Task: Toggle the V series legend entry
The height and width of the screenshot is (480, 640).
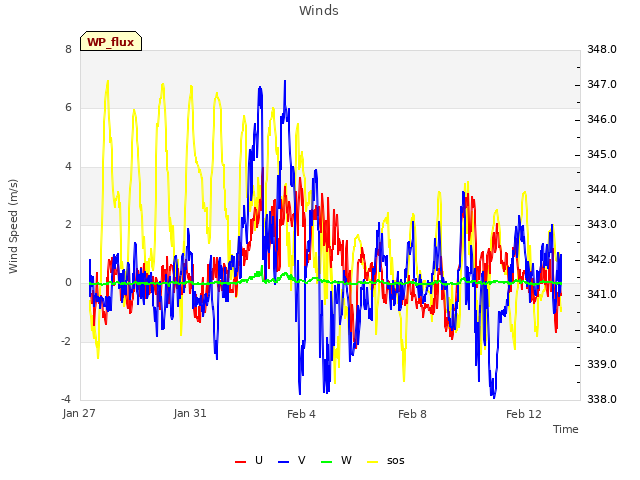Action: click(291, 460)
